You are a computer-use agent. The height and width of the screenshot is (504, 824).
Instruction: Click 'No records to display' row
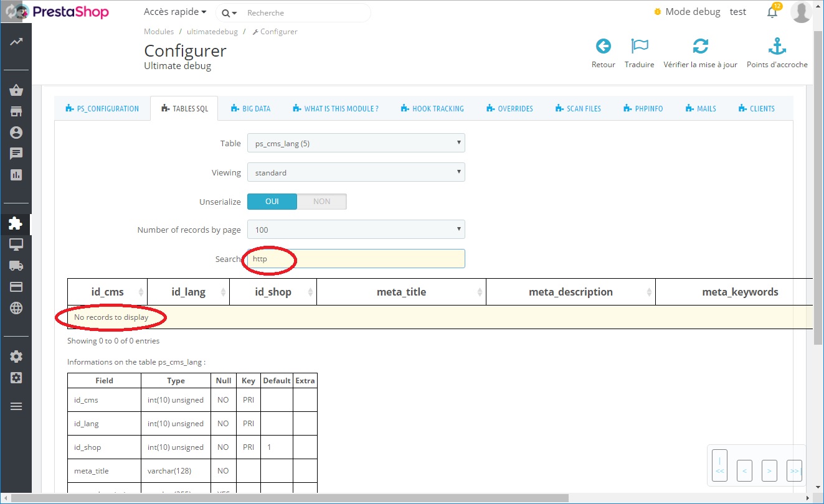click(440, 317)
